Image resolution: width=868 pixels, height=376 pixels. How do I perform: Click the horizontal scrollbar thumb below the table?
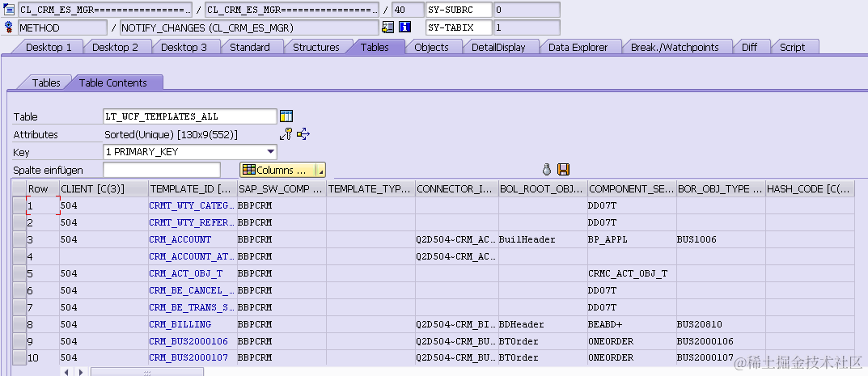point(146,373)
